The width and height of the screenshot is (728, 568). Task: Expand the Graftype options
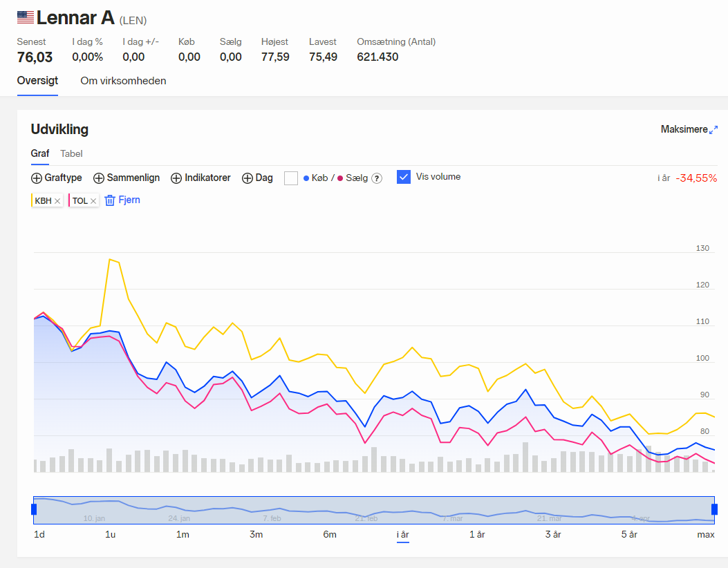coord(56,178)
